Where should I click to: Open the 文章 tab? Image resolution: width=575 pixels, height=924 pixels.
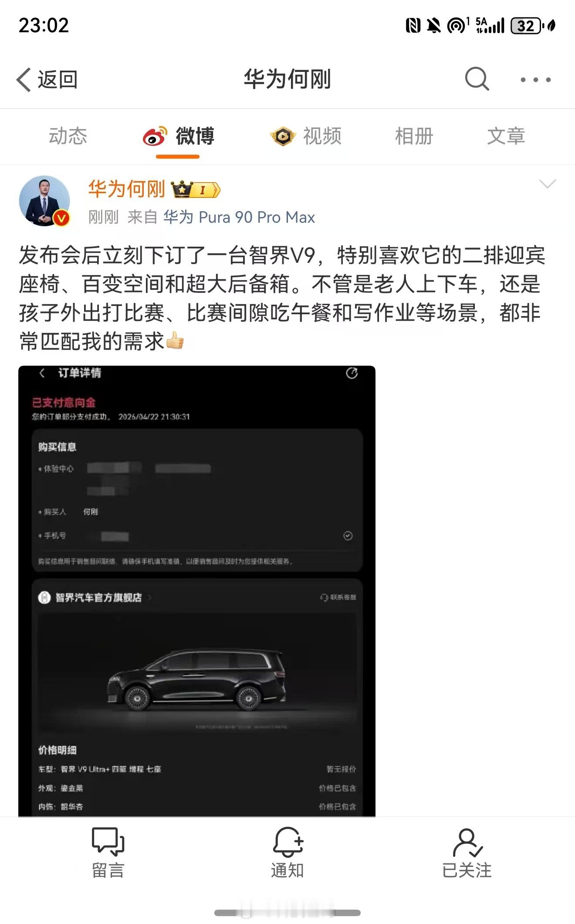tap(506, 136)
